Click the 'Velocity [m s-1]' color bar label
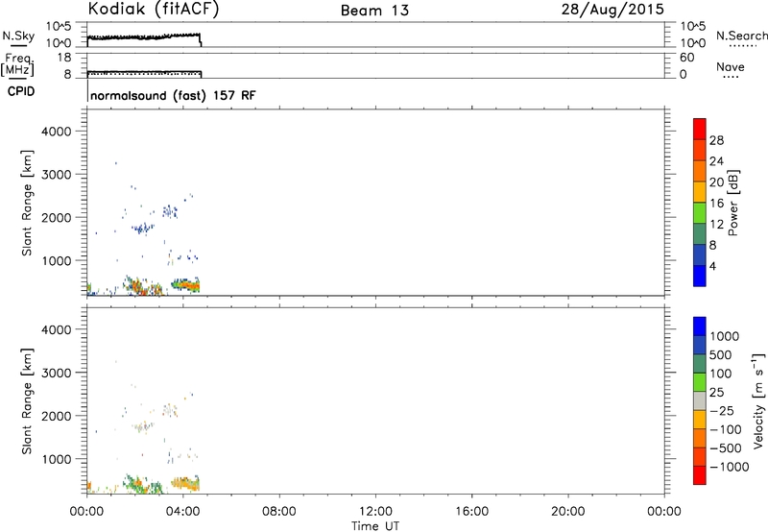Viewport: 768px width, 532px height. [x=758, y=400]
